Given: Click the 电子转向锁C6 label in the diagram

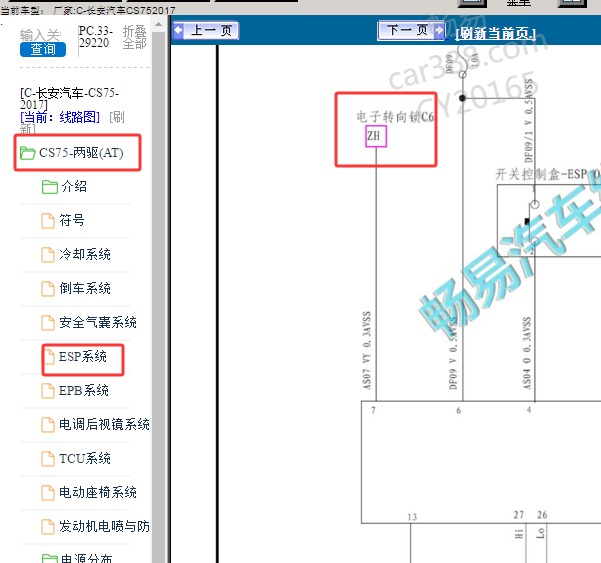Looking at the screenshot, I should [395, 117].
